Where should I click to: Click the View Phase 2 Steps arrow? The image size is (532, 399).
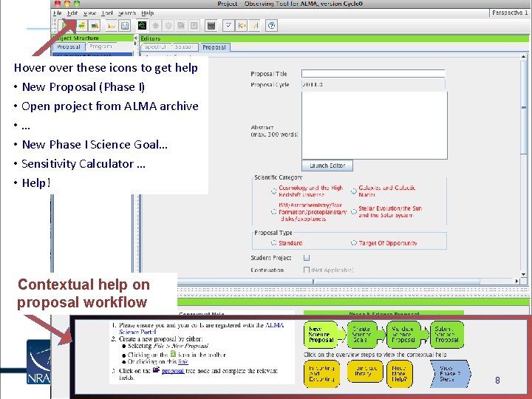(x=450, y=374)
